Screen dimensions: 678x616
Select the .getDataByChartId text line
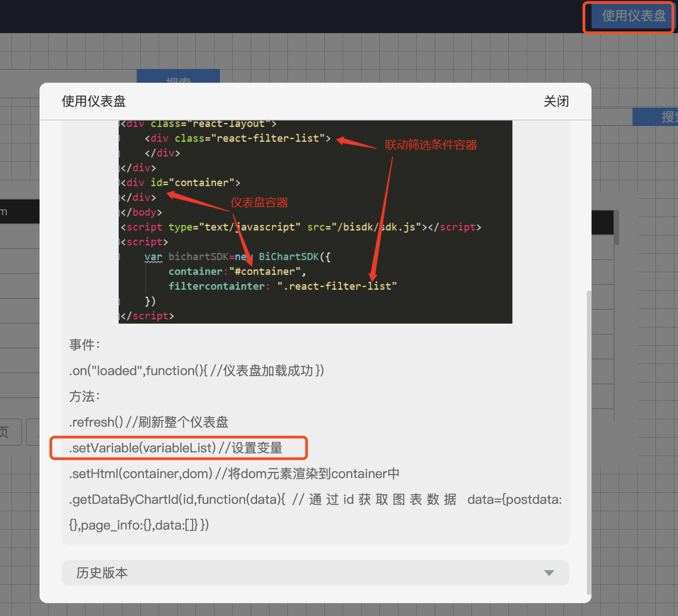click(316, 512)
